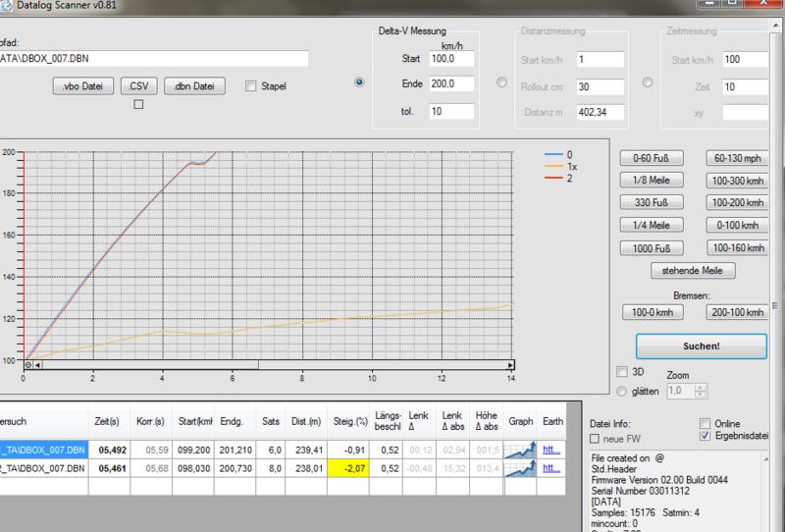Toggle the 3D checkbox
Viewport: 785px width, 532px height.
[x=620, y=372]
